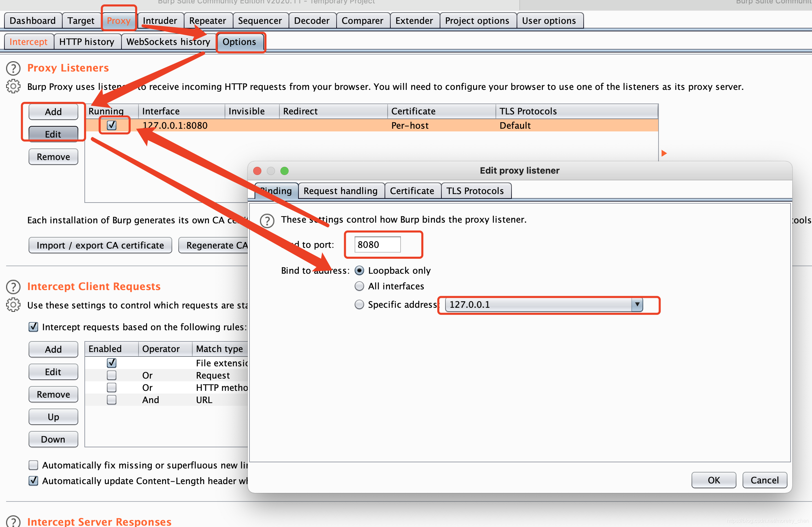Open Intercept Client Requests gear icon
This screenshot has width=812, height=527.
[x=13, y=305]
